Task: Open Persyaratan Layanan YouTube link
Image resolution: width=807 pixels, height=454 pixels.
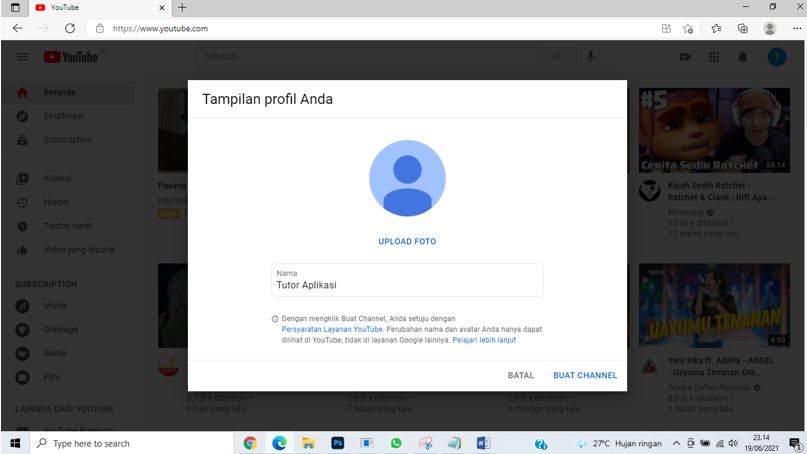Action: (332, 329)
